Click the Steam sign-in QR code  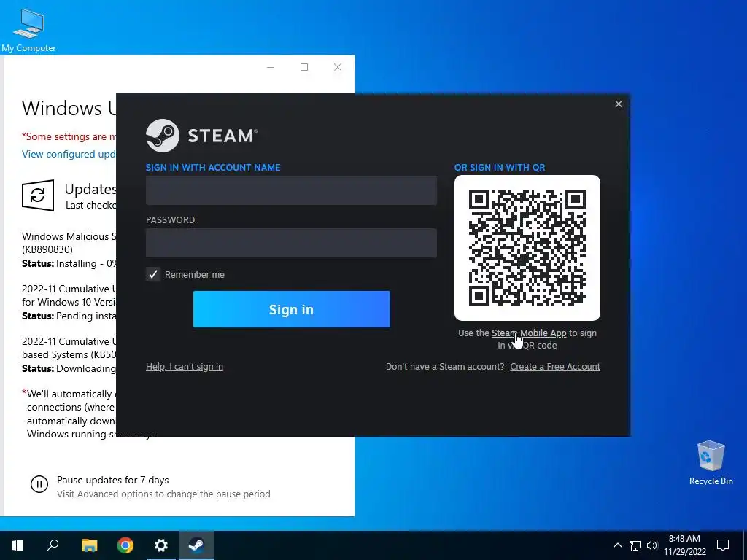[527, 248]
